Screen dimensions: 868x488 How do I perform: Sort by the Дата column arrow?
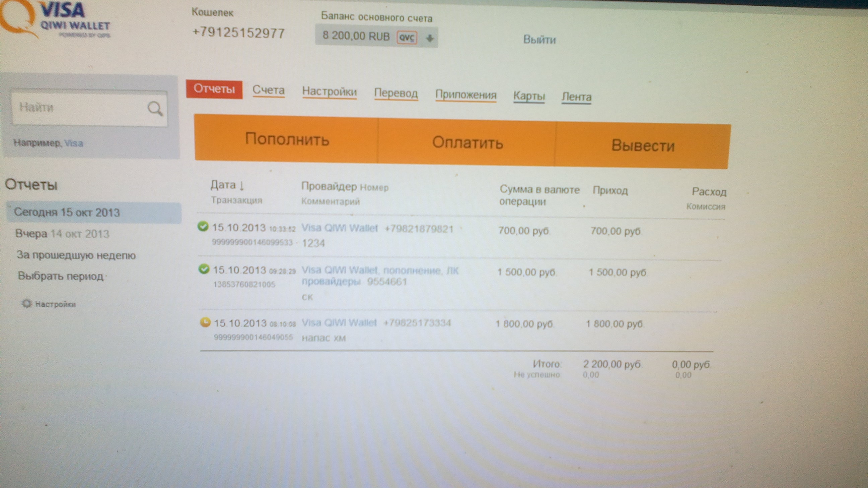[x=241, y=185]
